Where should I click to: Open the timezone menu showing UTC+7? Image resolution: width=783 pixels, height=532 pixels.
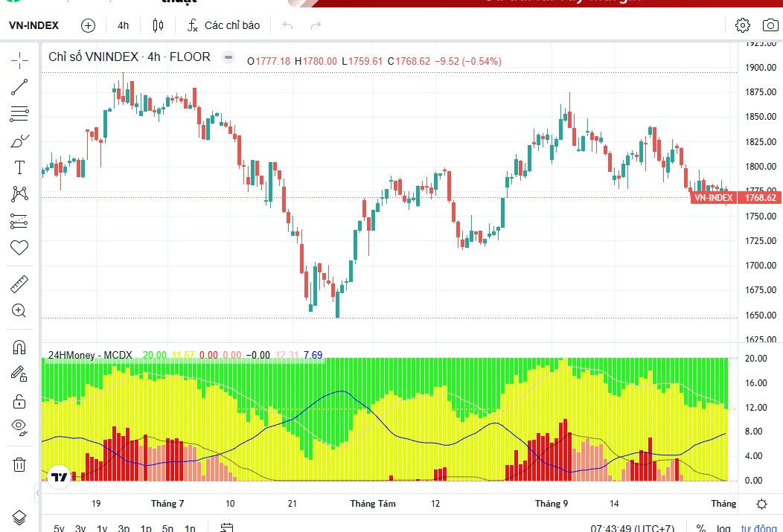[x=632, y=528]
